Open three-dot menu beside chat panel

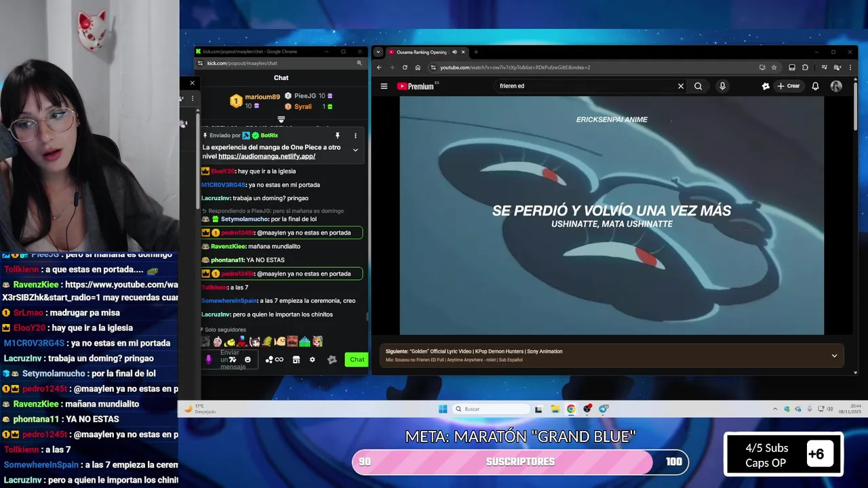tap(192, 98)
